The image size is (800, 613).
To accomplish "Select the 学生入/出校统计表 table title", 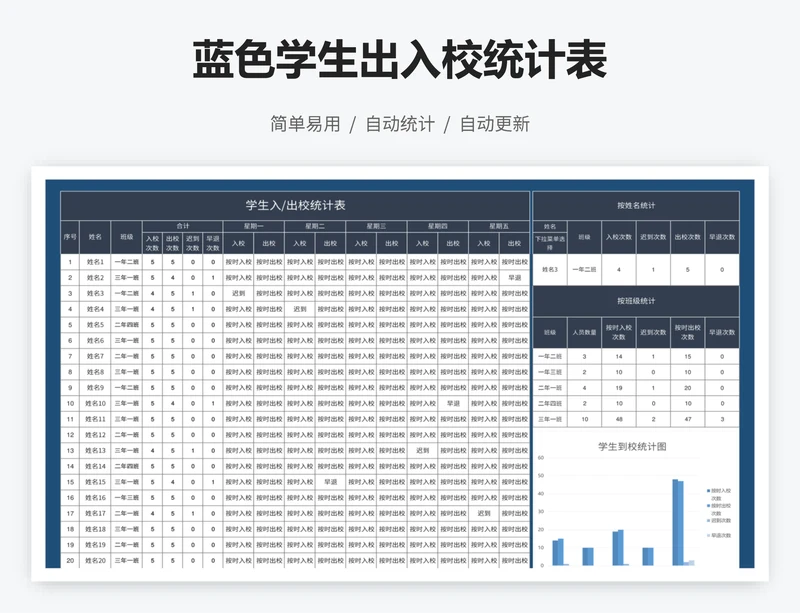I will [295, 206].
